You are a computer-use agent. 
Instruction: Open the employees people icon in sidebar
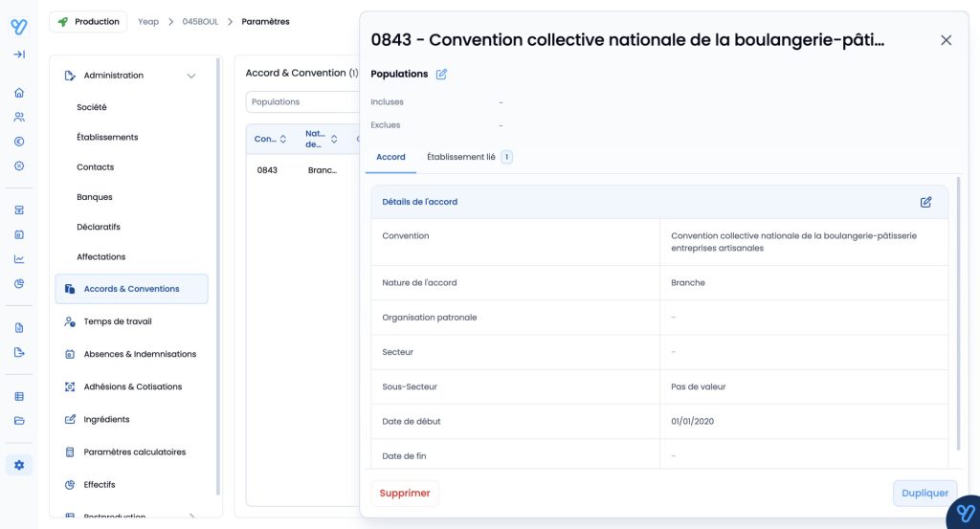(x=19, y=117)
